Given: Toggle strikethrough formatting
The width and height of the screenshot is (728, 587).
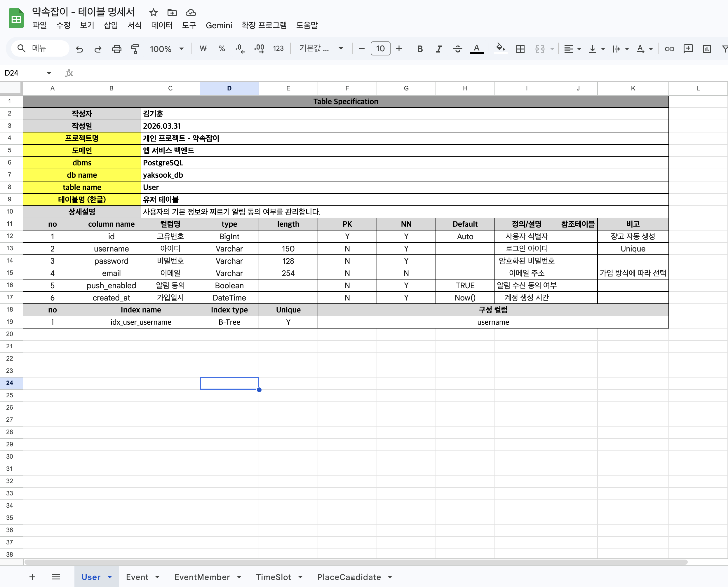Looking at the screenshot, I should click(x=457, y=49).
